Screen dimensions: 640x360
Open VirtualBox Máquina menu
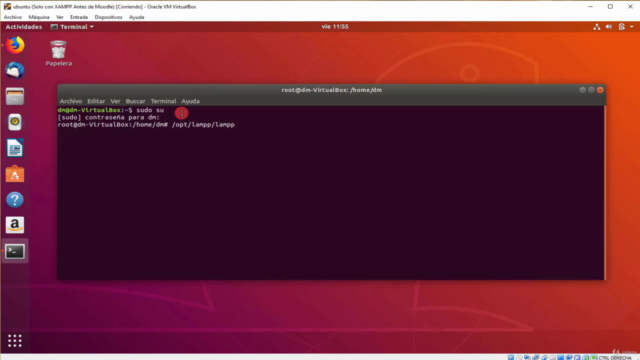39,17
